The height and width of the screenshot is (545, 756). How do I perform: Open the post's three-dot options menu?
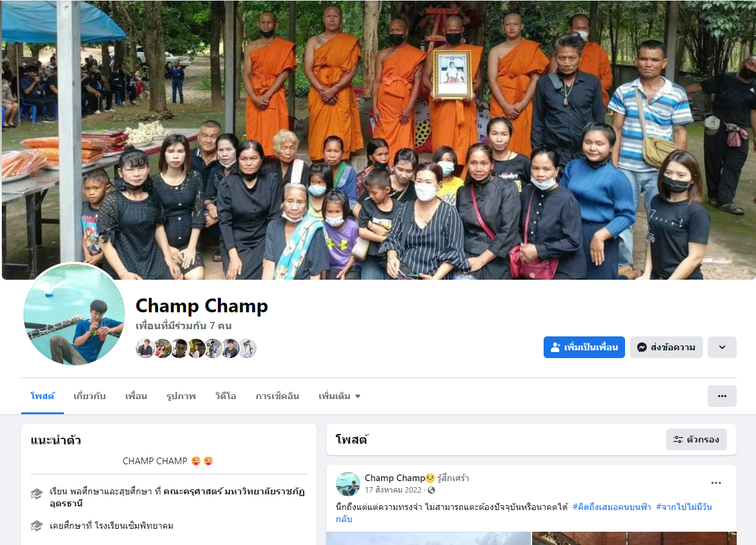(x=716, y=483)
